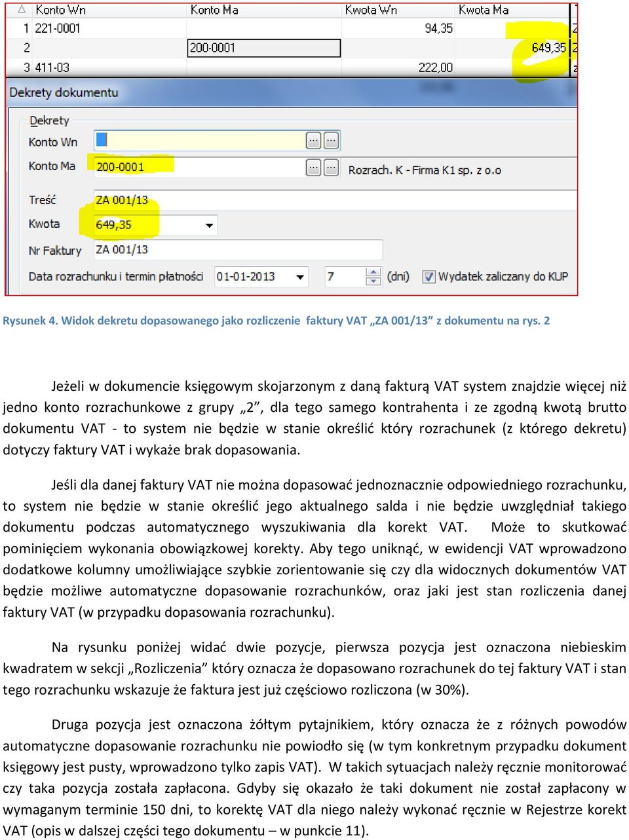The width and height of the screenshot is (629, 840).
Task: Click first ellipsis button beside Konto Ma field
Action: click(314, 168)
